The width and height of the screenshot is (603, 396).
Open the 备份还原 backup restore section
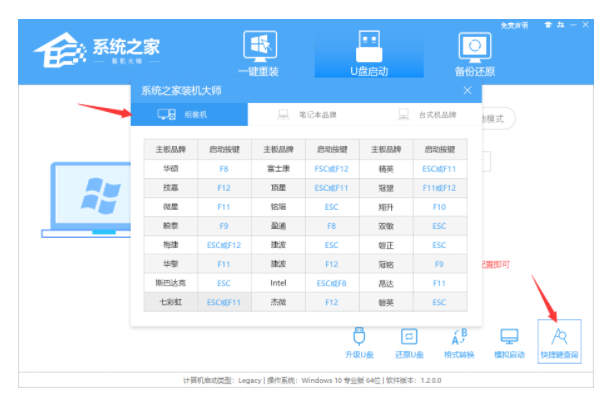click(475, 54)
